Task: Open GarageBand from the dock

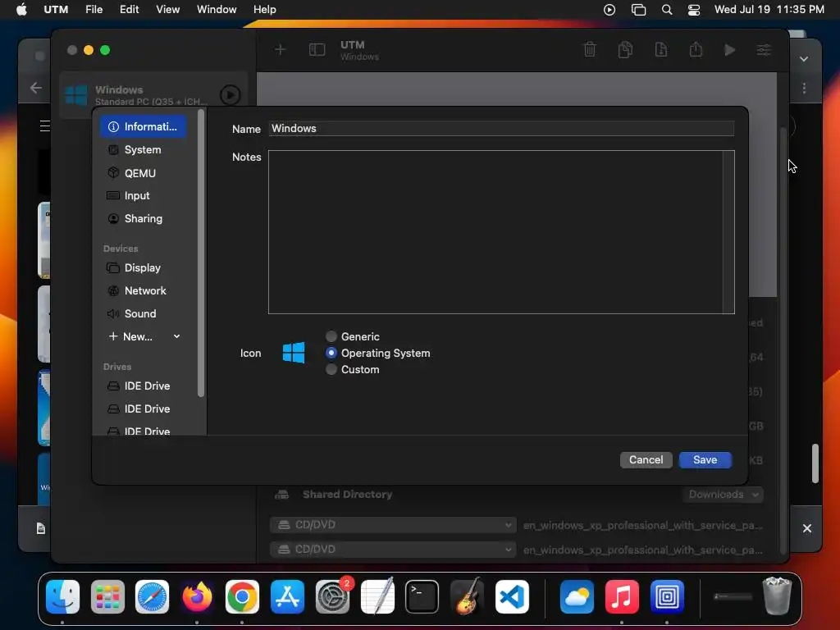Action: 467,597
